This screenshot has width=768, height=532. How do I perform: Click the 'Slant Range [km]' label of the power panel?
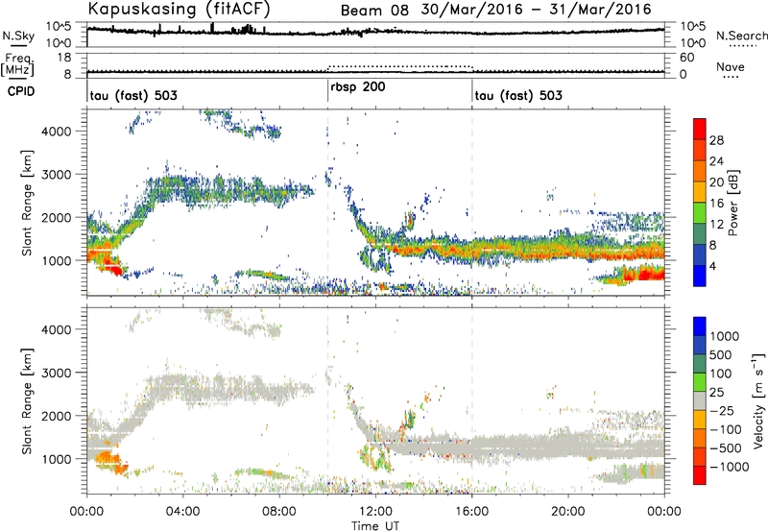tap(27, 203)
